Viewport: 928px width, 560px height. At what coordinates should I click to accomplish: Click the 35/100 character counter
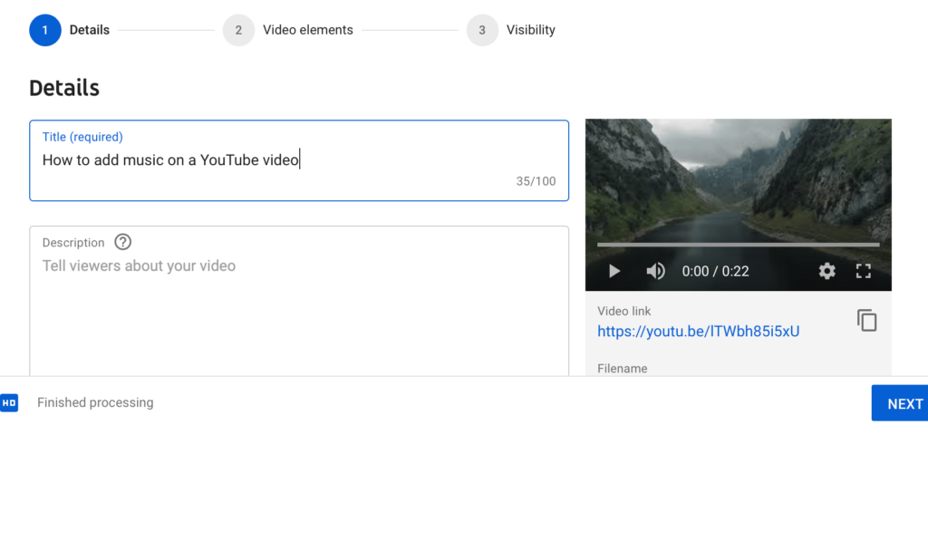click(536, 181)
